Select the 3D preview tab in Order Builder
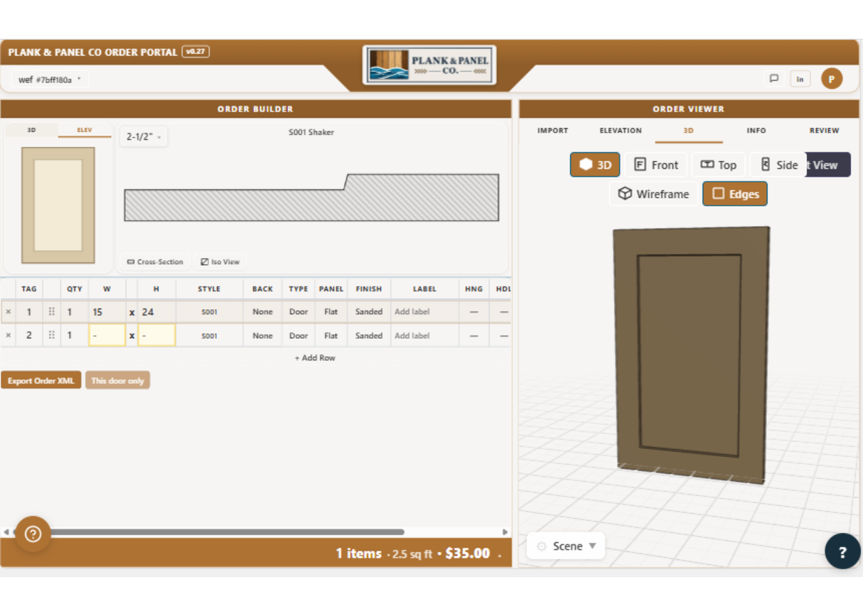 point(32,130)
